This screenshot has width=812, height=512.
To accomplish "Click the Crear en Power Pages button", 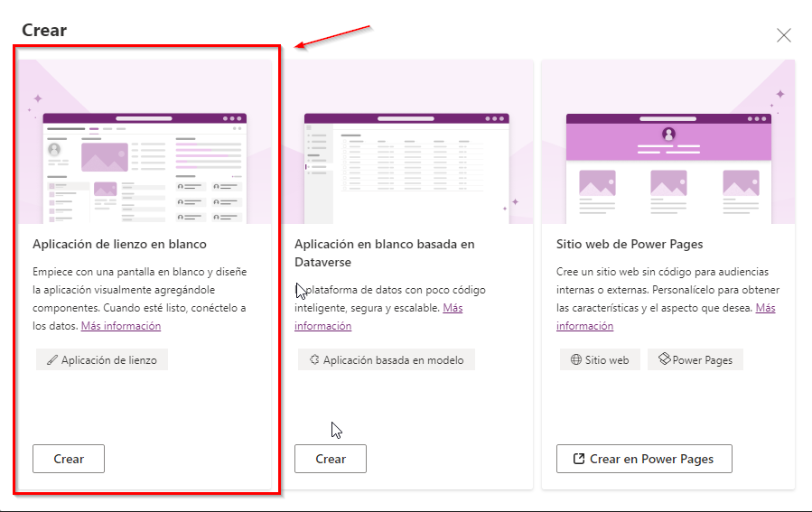I will pos(644,459).
